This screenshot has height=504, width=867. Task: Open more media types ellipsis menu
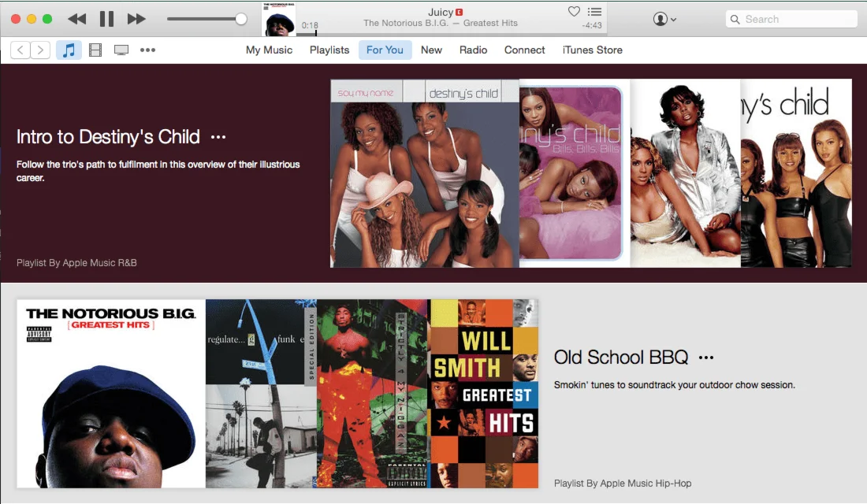147,50
